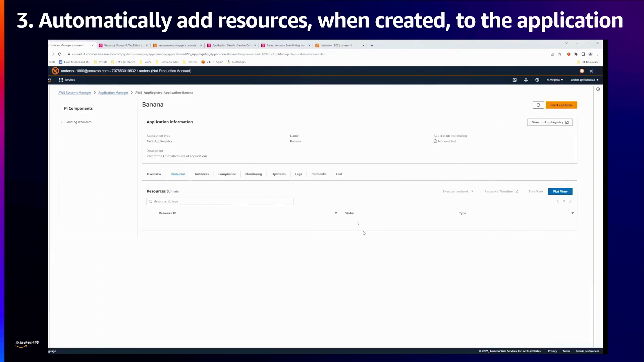Open AWS Systems Manager breadcrumb link
This screenshot has width=644, height=362.
click(x=74, y=93)
